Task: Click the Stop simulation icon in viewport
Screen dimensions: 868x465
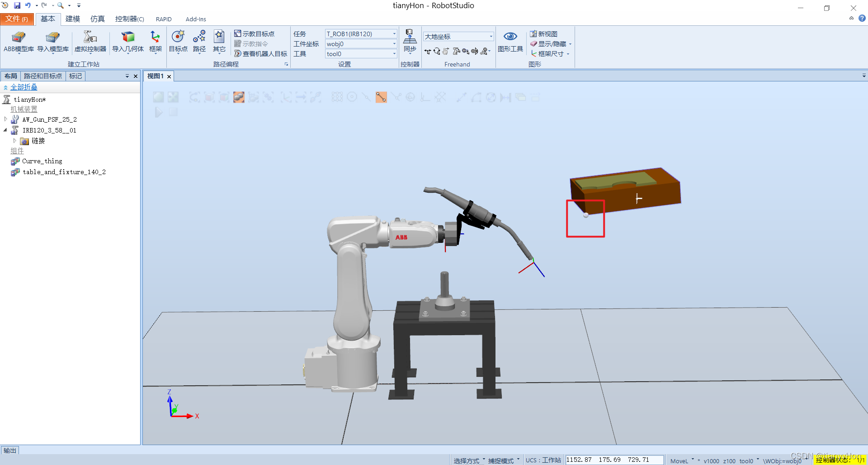Action: point(173,112)
